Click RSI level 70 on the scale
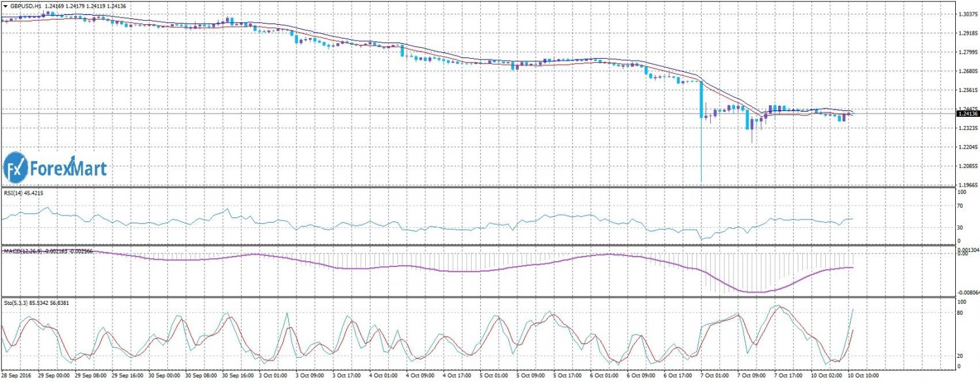 [x=960, y=206]
